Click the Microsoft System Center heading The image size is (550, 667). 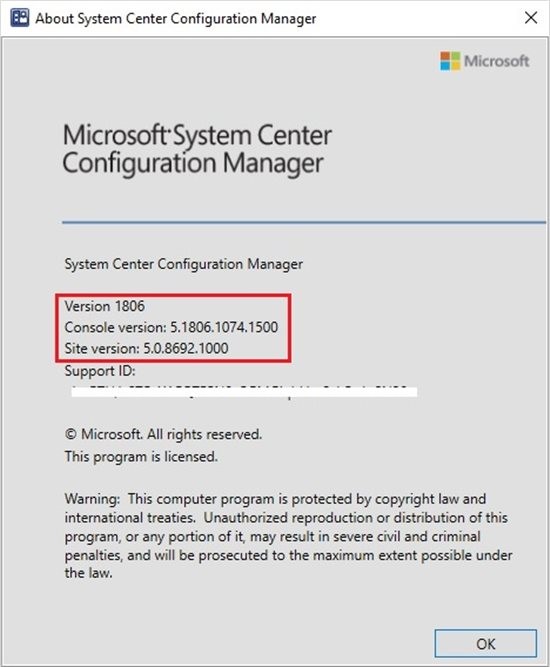pos(197,135)
